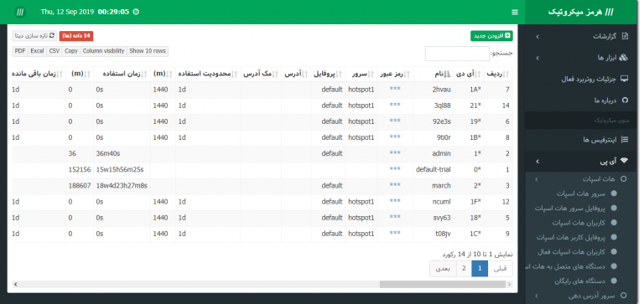
Task: Reveal the masked password for march row
Action: pos(395,185)
